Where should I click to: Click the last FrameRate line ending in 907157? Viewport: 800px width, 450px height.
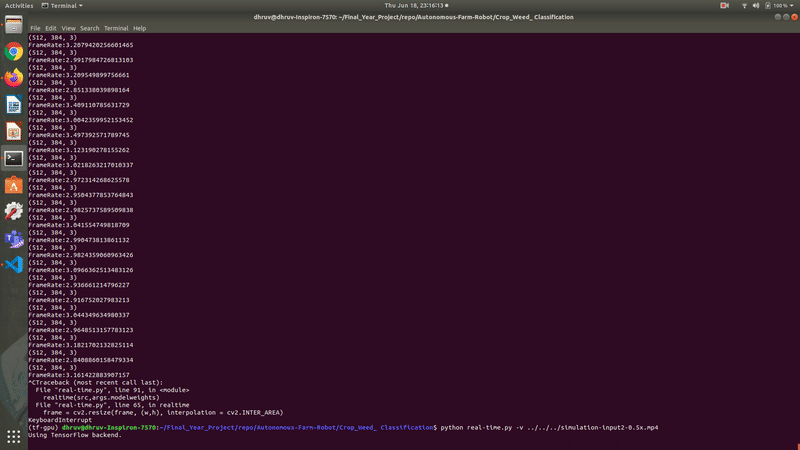point(79,375)
